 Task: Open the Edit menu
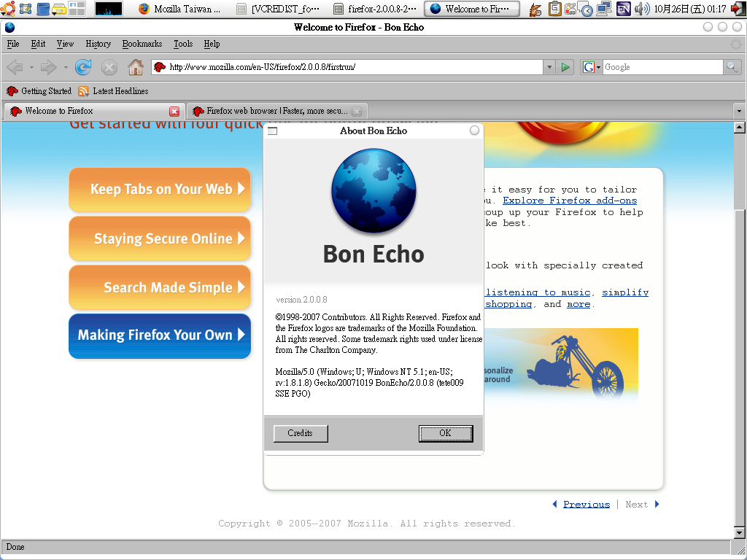[38, 44]
